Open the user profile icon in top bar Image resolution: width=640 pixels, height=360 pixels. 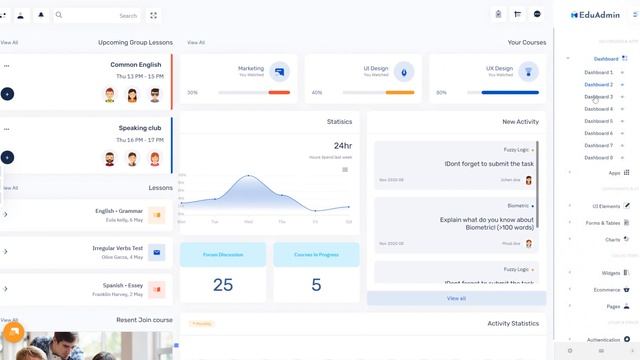20,16
